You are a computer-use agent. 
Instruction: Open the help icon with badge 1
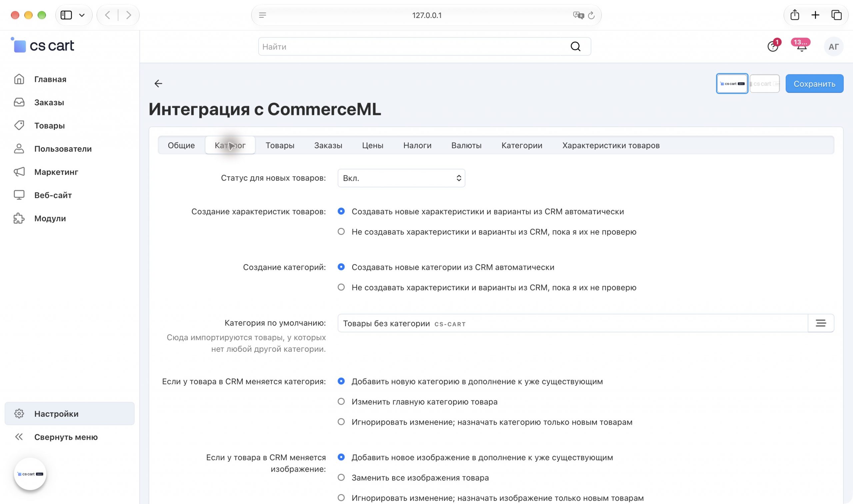[x=773, y=47]
